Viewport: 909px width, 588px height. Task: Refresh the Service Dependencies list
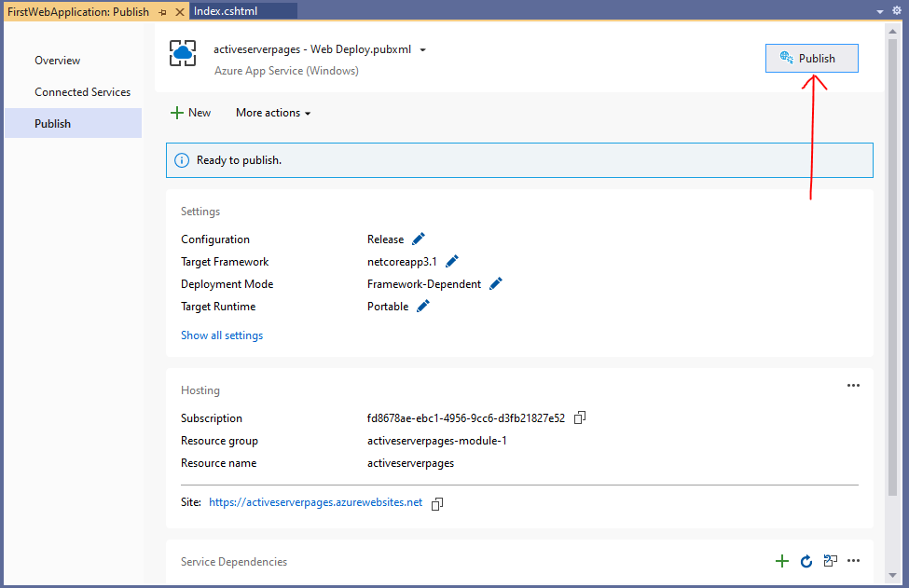point(806,561)
